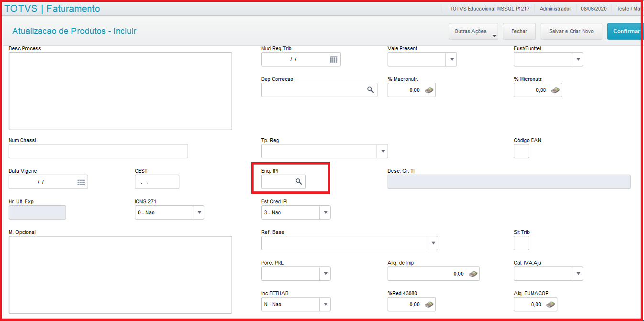Open calculator icon for Aliq. de Imp

pyautogui.click(x=473, y=274)
